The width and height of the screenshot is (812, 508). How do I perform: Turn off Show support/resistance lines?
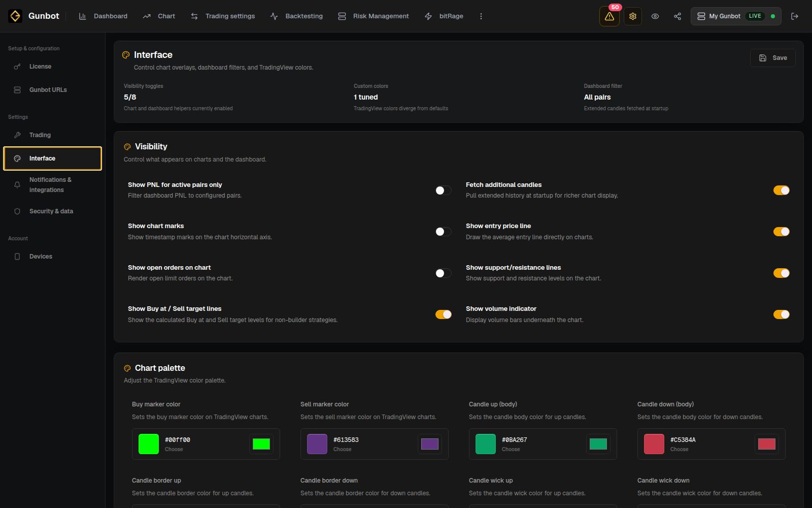click(x=781, y=273)
